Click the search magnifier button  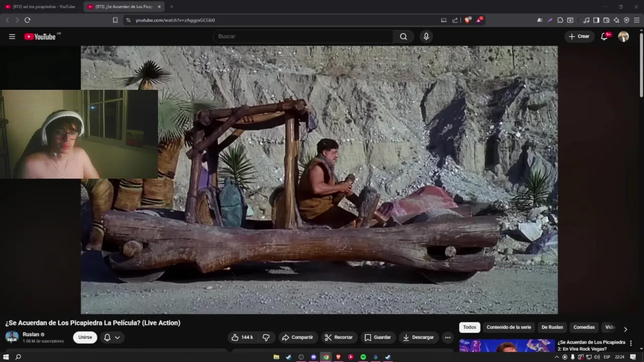click(x=404, y=36)
